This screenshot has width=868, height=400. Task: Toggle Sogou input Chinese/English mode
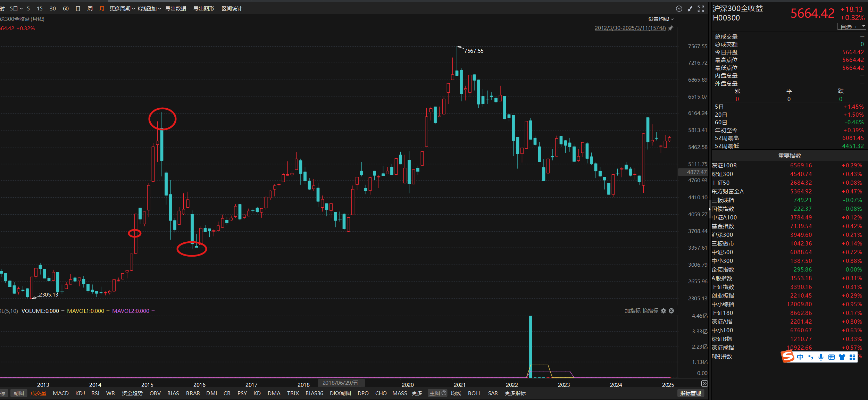tap(800, 357)
